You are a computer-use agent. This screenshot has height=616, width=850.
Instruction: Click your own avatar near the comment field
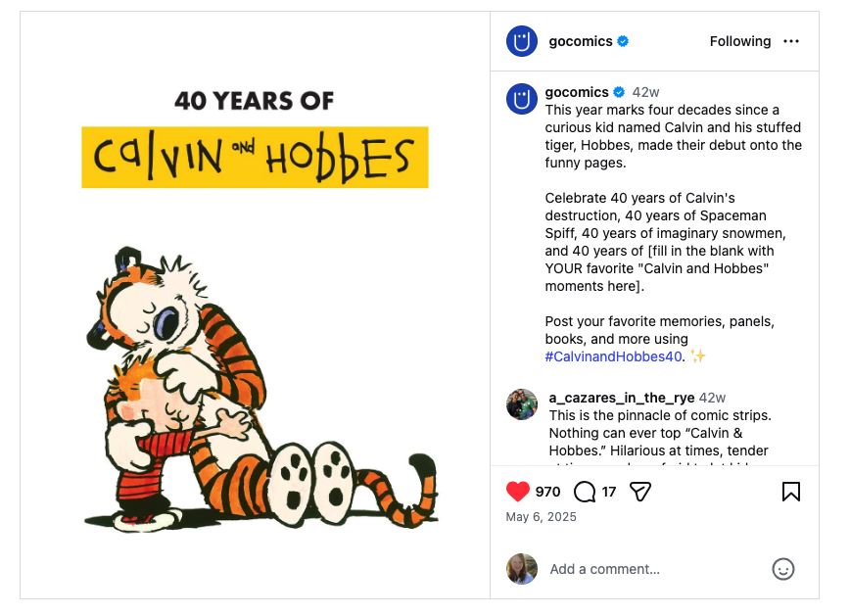pos(522,569)
